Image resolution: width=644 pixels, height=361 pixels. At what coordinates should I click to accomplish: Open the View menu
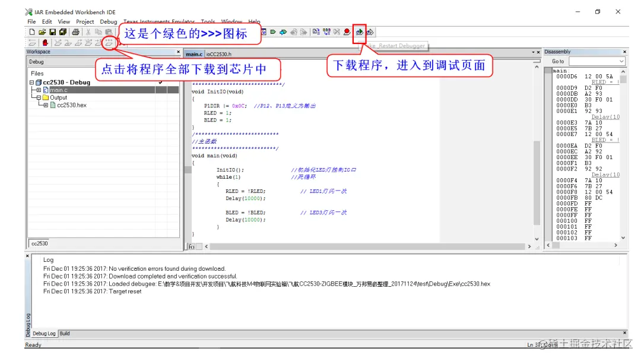64,22
